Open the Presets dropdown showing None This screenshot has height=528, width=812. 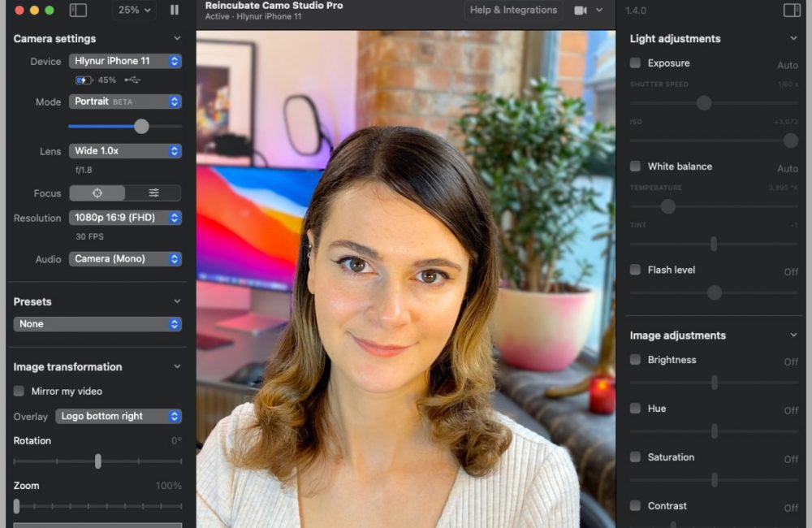(x=97, y=324)
